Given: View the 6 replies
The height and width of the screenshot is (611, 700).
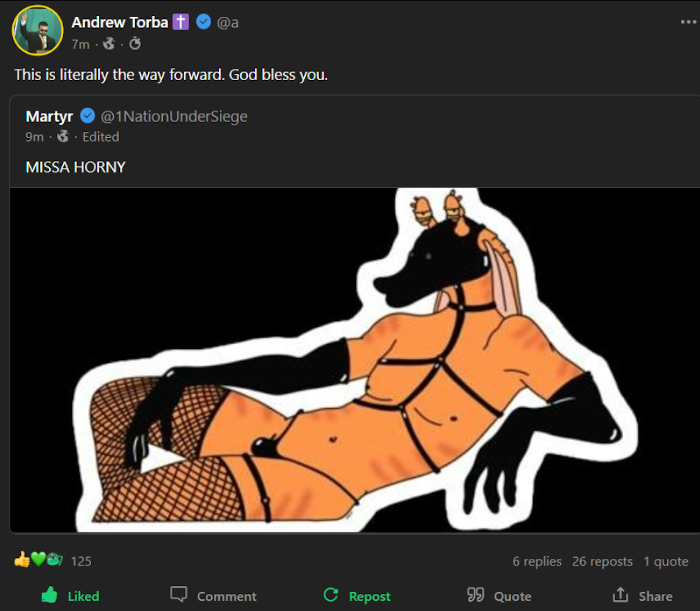Looking at the screenshot, I should click(537, 561).
